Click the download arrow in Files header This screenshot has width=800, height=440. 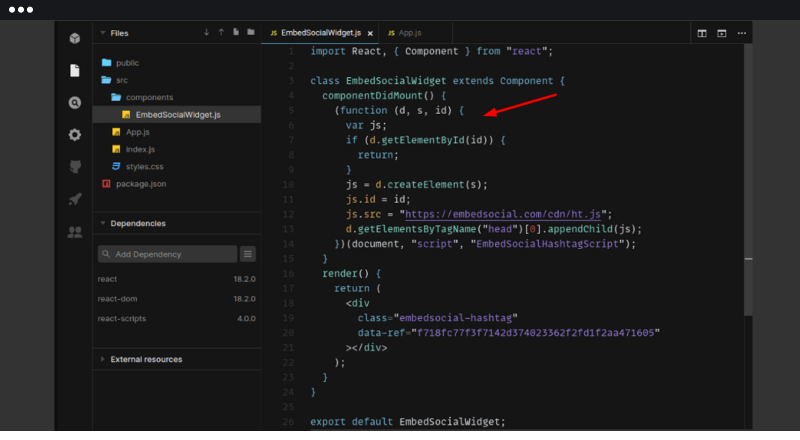206,32
